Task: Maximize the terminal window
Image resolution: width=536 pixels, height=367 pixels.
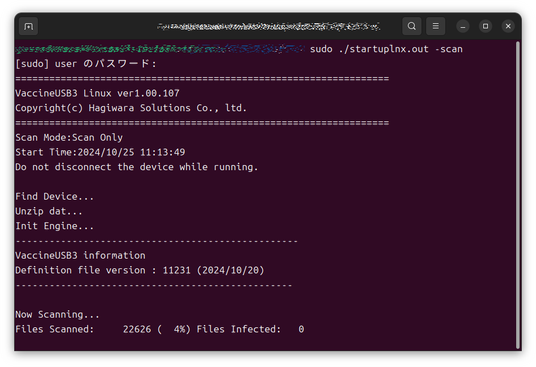Action: 485,26
